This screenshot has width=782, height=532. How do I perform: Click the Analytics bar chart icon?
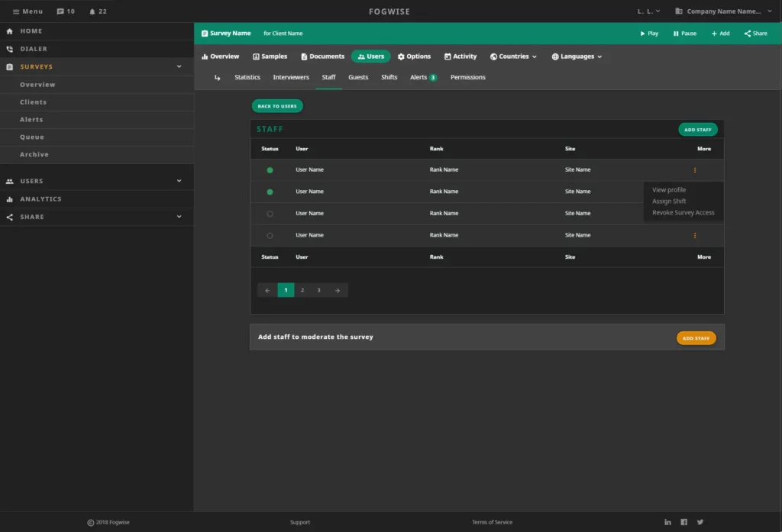[9, 199]
